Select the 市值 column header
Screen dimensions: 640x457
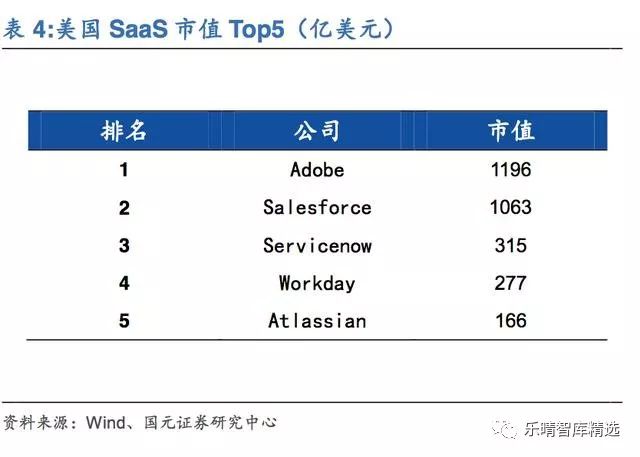[x=511, y=131]
